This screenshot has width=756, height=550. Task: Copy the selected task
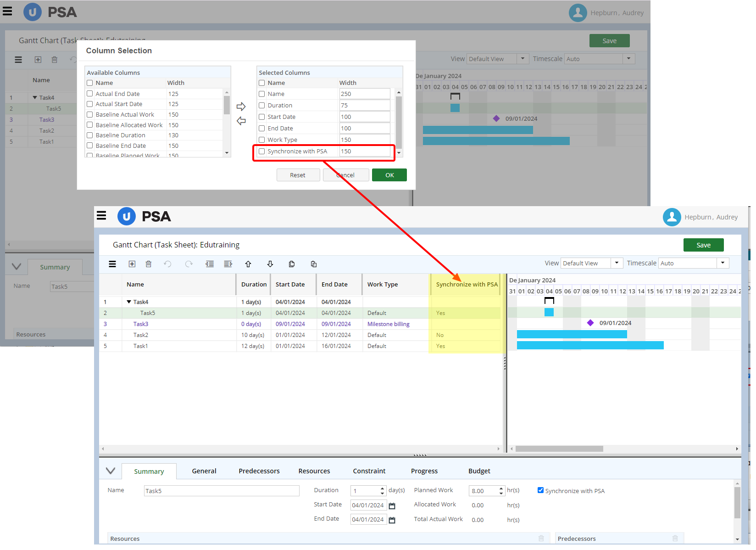(291, 264)
